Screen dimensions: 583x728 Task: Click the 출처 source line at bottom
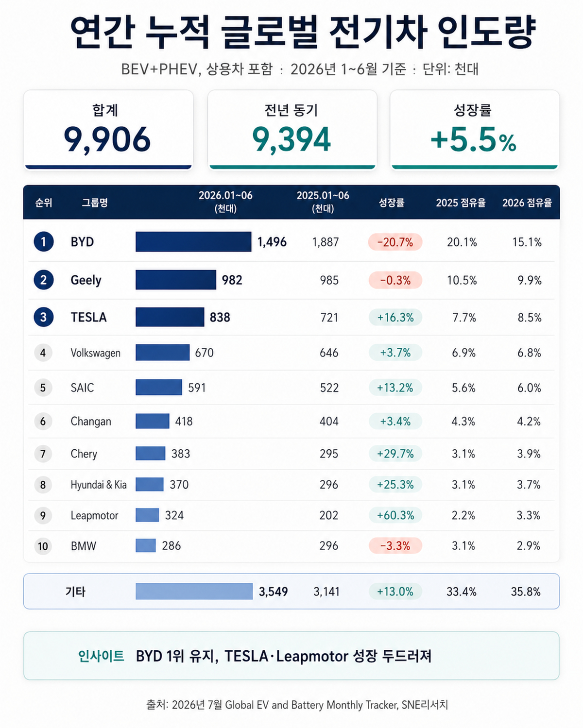coord(297,705)
